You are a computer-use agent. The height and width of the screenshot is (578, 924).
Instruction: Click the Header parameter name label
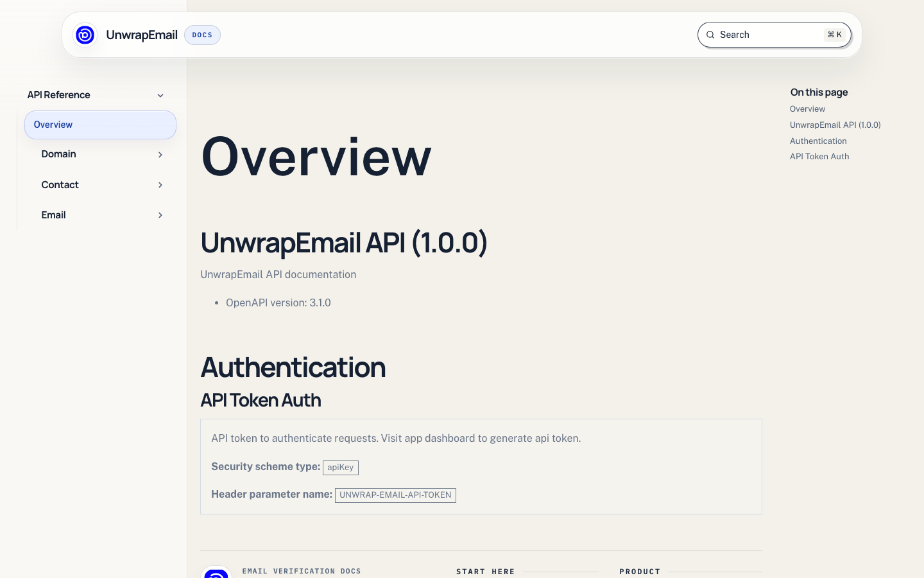click(x=271, y=495)
